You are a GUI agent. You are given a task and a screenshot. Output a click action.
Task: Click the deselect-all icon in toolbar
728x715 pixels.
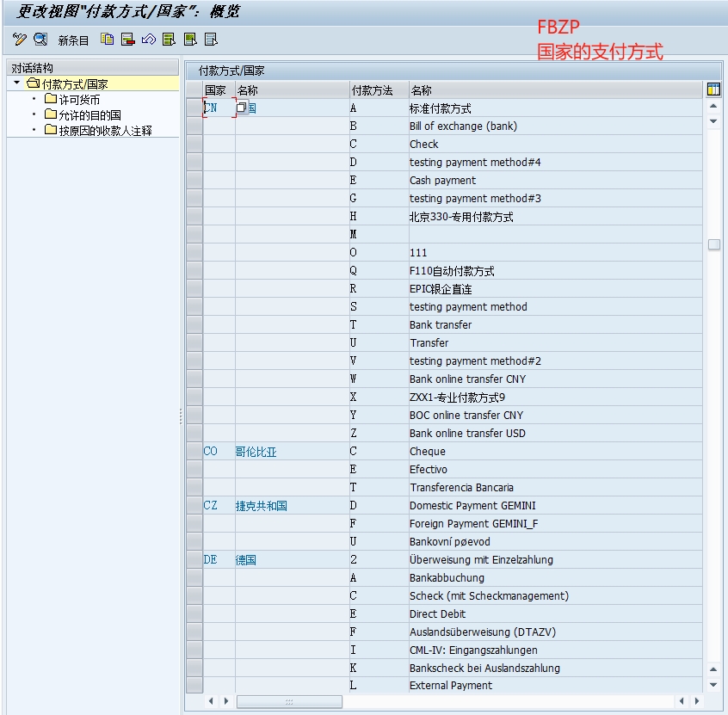coord(211,40)
